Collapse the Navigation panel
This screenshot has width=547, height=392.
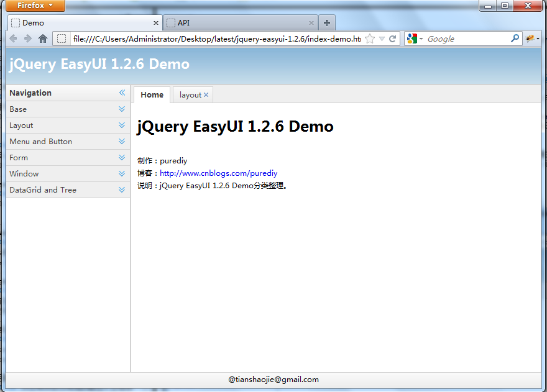(x=122, y=93)
